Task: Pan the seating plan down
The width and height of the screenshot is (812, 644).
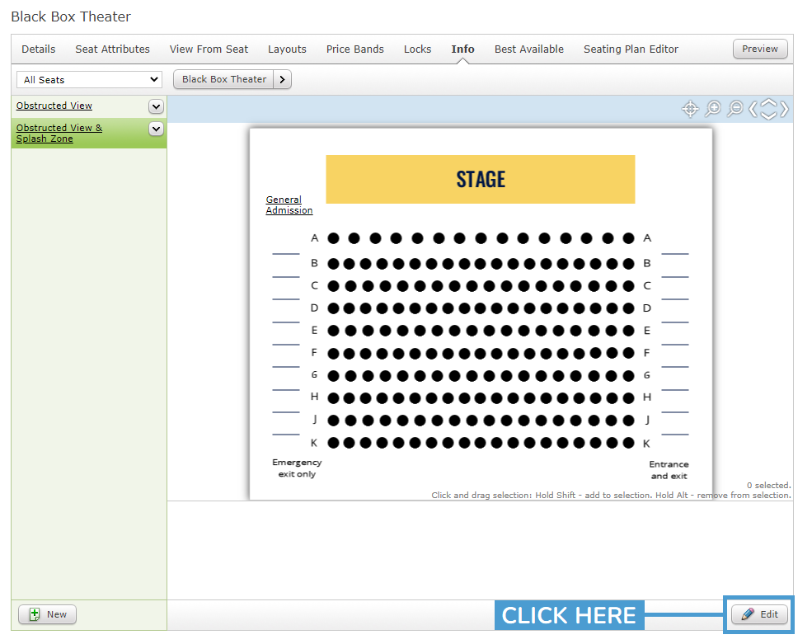Action: tap(769, 115)
